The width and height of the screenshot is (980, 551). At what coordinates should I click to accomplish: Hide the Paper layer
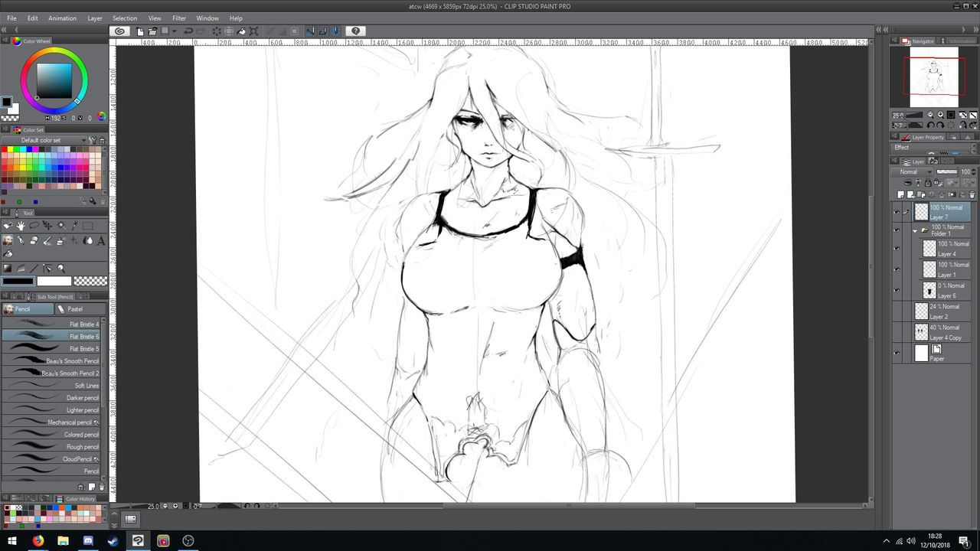pyautogui.click(x=897, y=353)
